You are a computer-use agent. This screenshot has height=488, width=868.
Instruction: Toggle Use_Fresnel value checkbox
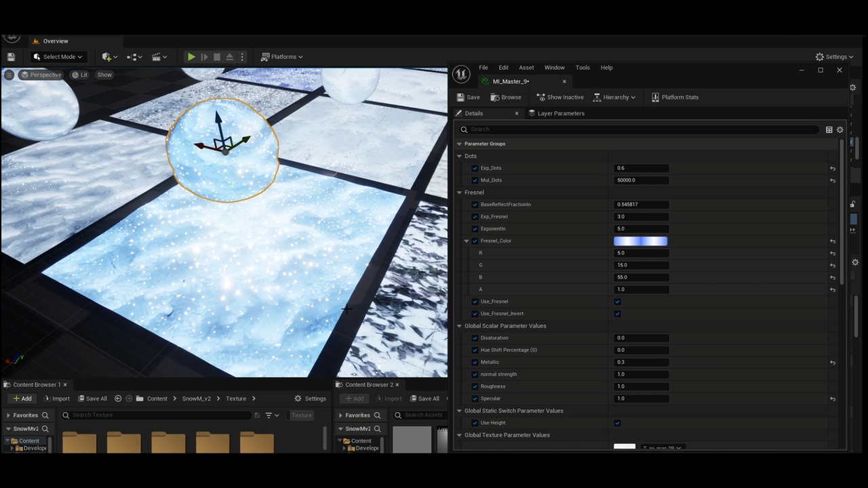617,302
